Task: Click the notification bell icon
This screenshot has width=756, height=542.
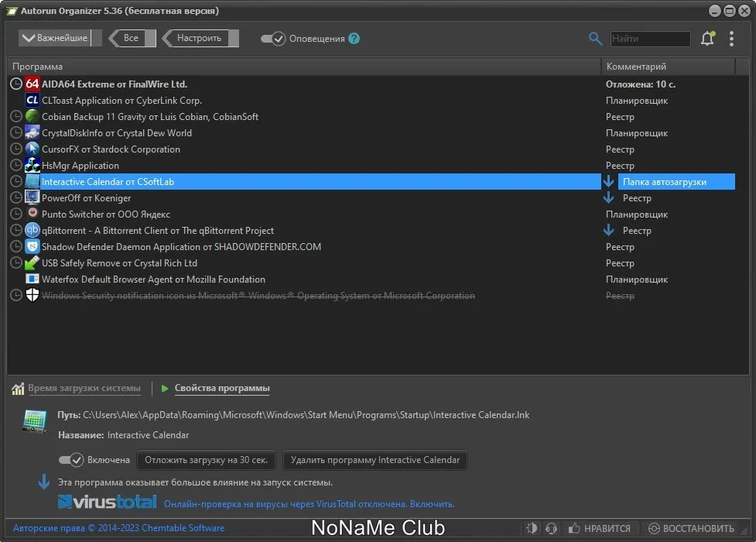Action: (x=707, y=38)
